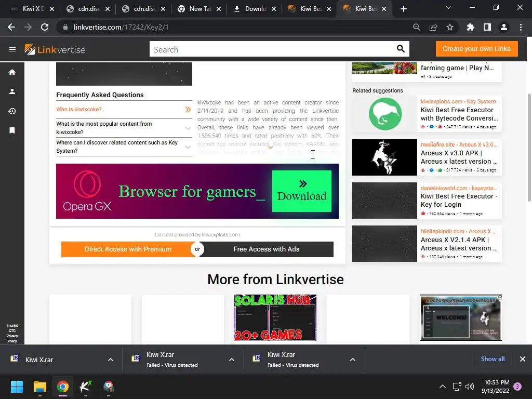Close the New Tab tab
Image resolution: width=532 pixels, height=399 pixels.
(219, 9)
